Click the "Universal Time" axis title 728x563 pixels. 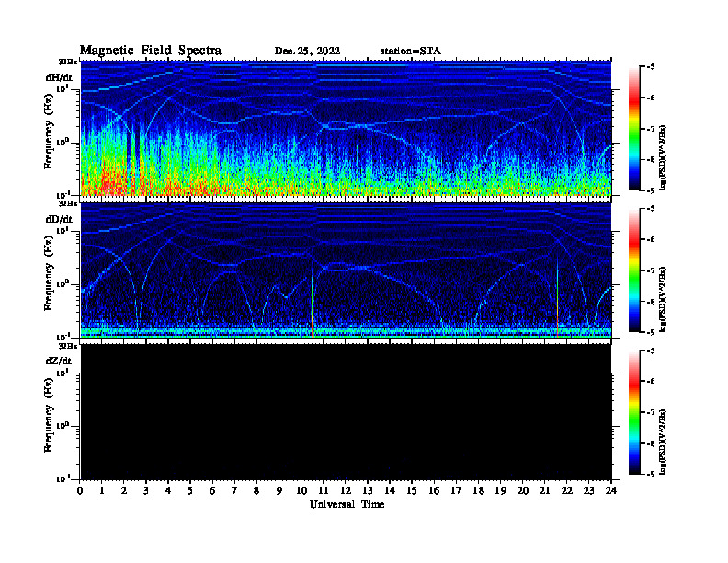tap(347, 504)
